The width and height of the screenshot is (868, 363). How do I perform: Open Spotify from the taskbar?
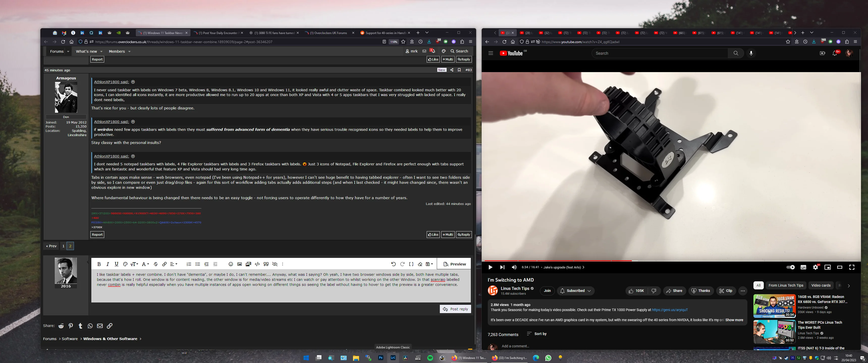tap(430, 358)
